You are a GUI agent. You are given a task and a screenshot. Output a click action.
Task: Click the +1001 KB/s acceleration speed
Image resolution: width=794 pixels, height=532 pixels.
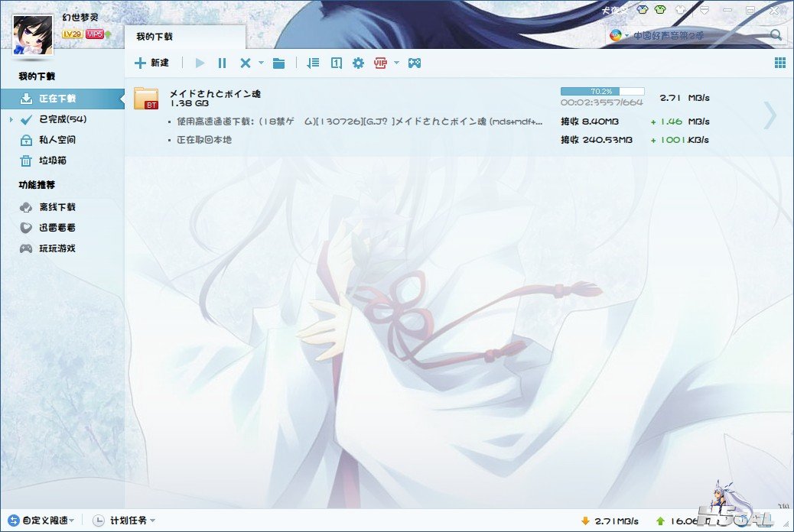679,140
